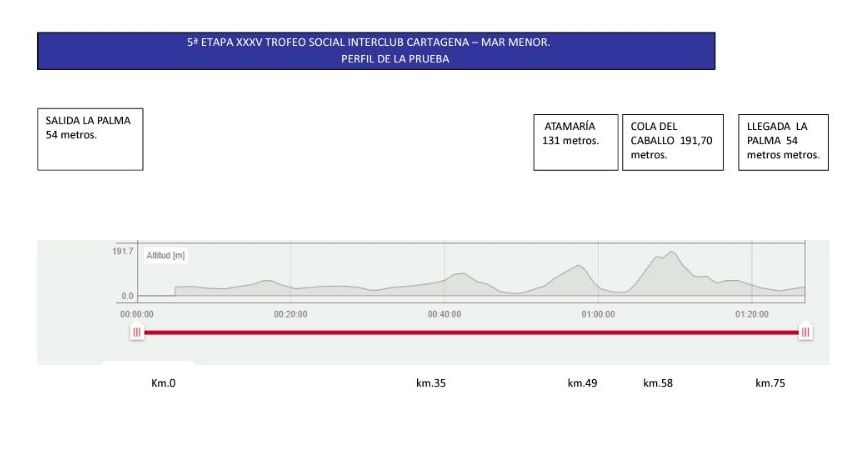Select the Km.0 distance label
The height and width of the screenshot is (450, 858).
(163, 383)
